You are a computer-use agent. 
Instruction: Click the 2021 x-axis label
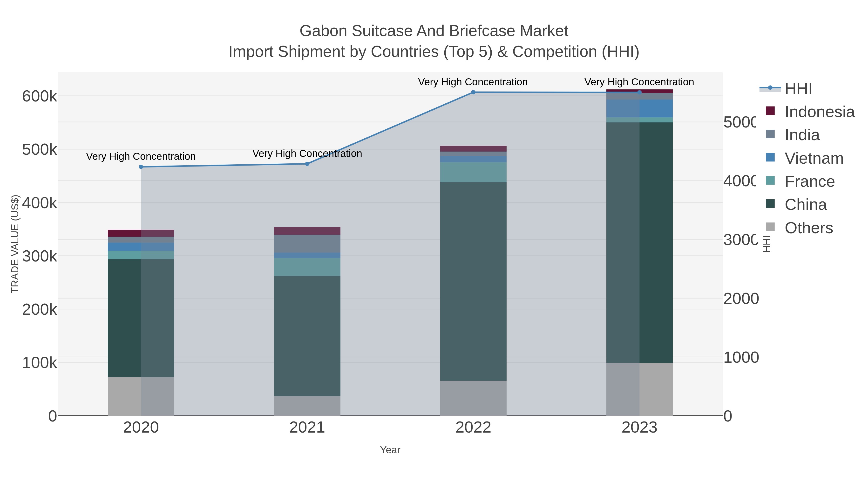click(x=307, y=427)
